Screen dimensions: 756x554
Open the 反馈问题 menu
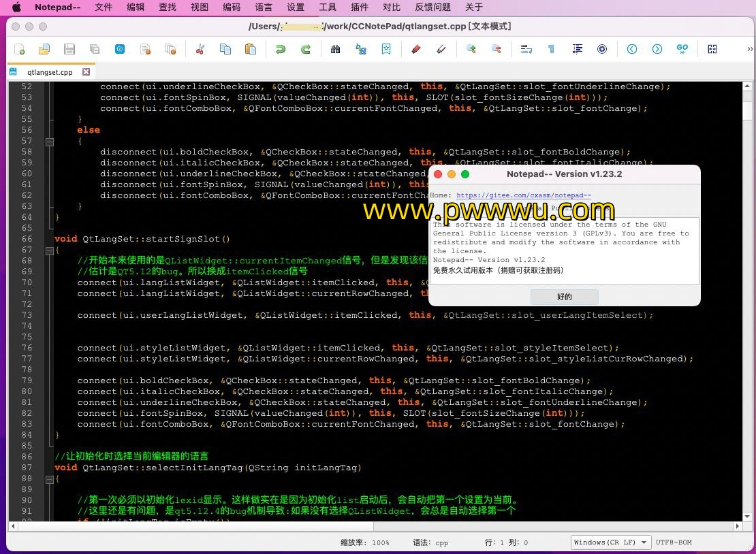click(x=433, y=7)
